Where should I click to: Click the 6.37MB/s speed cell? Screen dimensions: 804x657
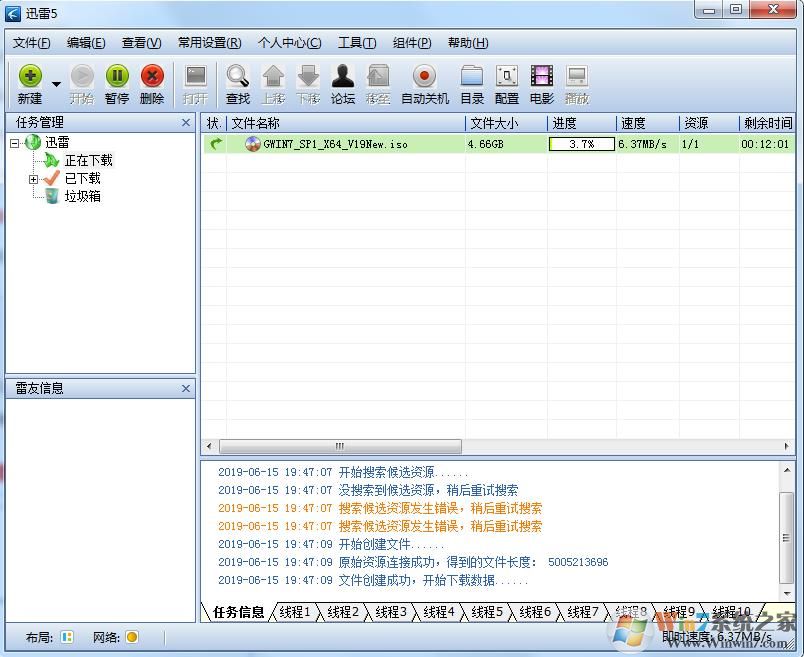coord(642,144)
